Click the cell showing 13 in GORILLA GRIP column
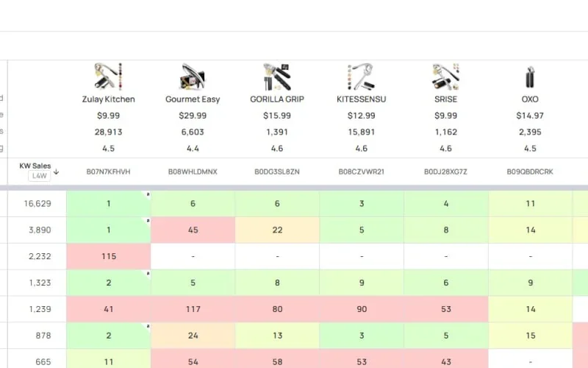This screenshot has height=368, width=588. (277, 336)
